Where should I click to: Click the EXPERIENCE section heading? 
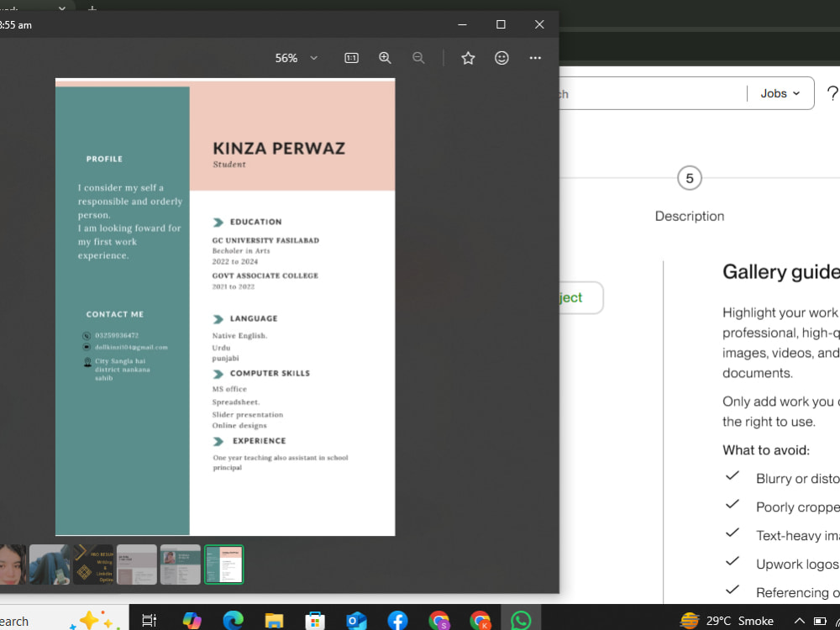click(x=260, y=440)
